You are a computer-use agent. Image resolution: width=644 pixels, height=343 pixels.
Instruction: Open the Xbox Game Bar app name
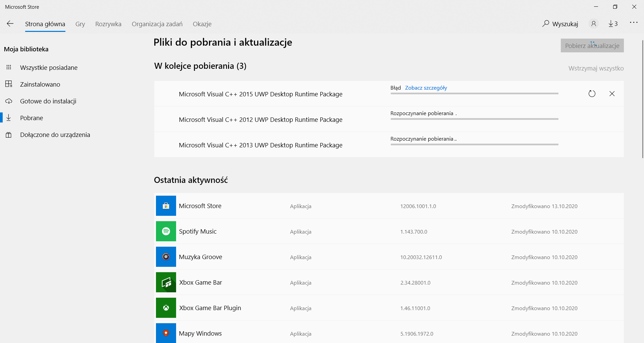(201, 282)
